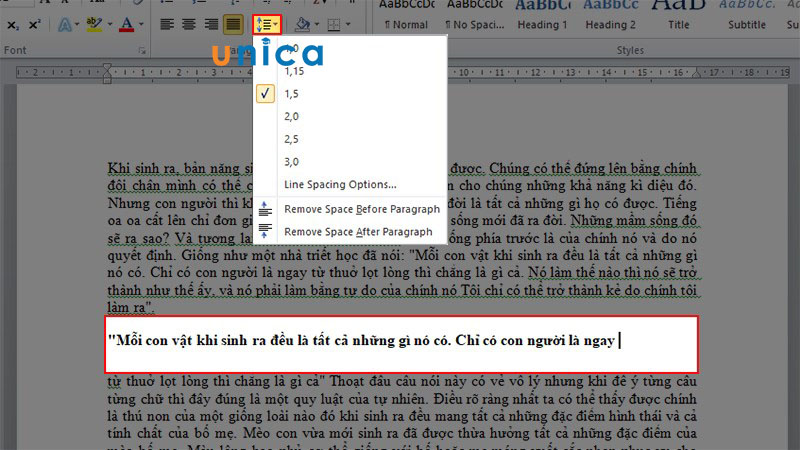
Task: Choose 3,0 line spacing
Action: coord(350,162)
